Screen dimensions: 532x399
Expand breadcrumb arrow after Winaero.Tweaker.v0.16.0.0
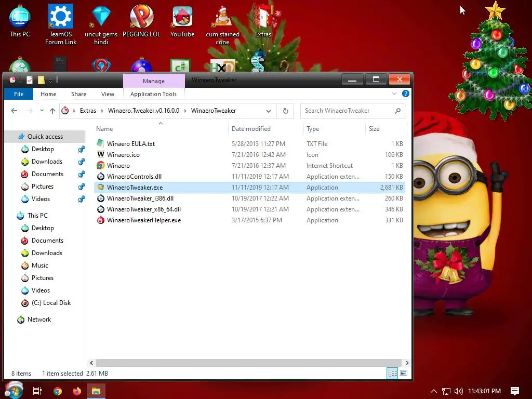point(185,111)
